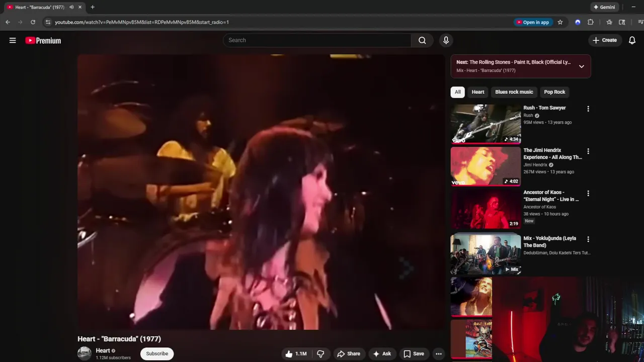Expand the Next up mix playlist panel

point(581,66)
